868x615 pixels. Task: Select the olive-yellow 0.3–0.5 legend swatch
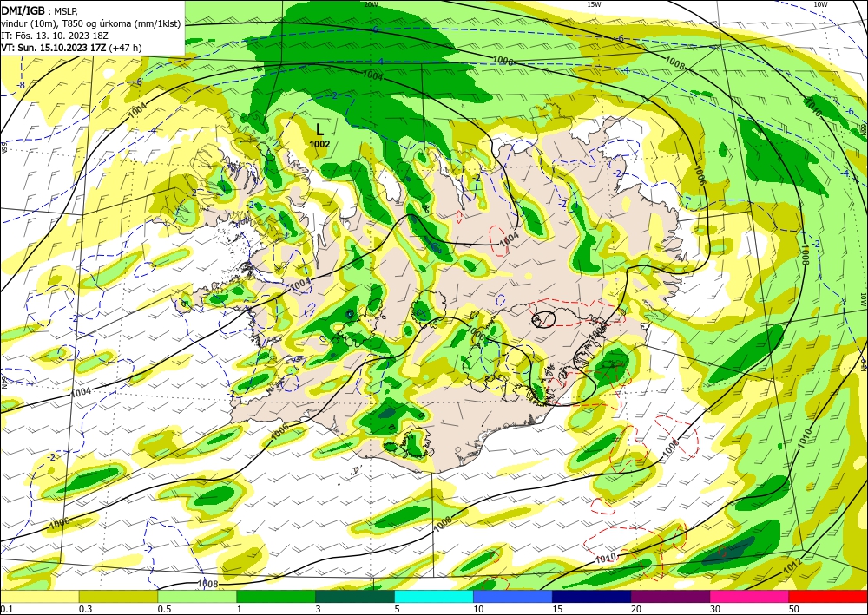click(118, 597)
